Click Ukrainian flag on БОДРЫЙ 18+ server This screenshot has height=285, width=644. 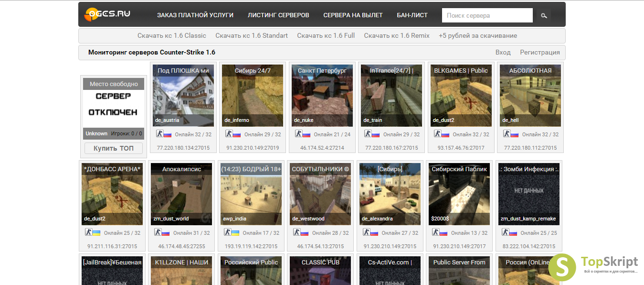[235, 233]
